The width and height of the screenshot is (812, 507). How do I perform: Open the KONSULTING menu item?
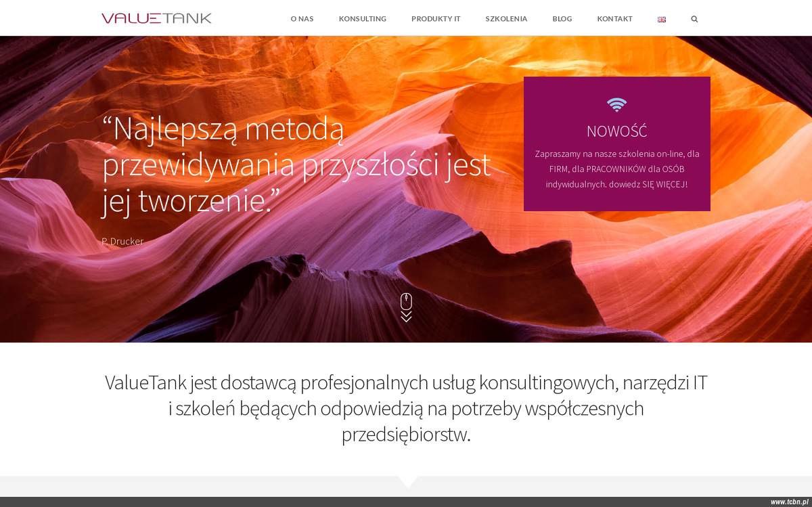(363, 19)
